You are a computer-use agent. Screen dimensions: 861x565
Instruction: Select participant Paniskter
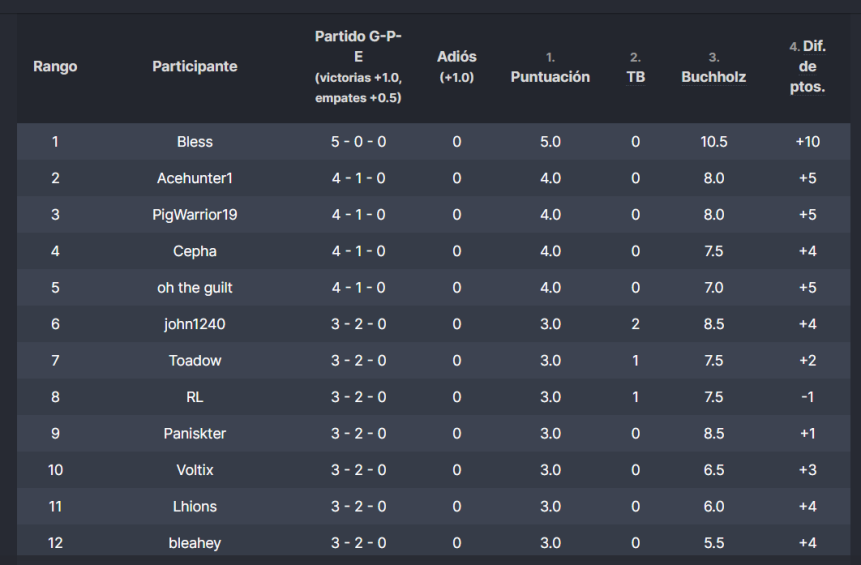pyautogui.click(x=195, y=433)
